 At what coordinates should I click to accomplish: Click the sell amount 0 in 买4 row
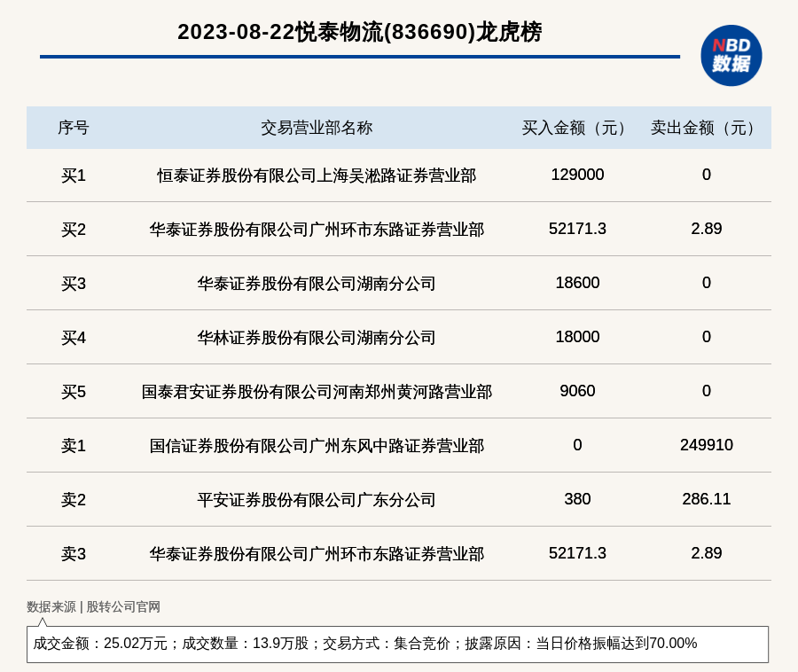click(x=706, y=336)
